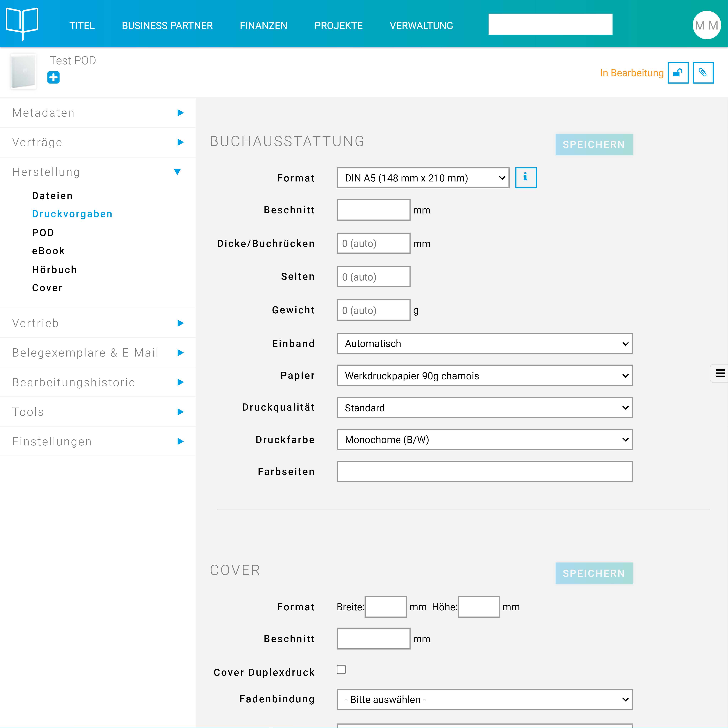Screen dimensions: 728x728
Task: Open the Druckfarbe dropdown
Action: coord(484,439)
